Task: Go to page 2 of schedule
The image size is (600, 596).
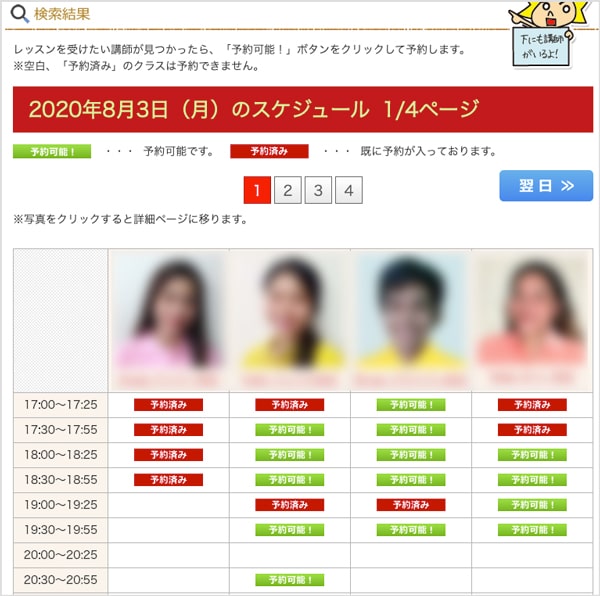Action: coord(288,190)
